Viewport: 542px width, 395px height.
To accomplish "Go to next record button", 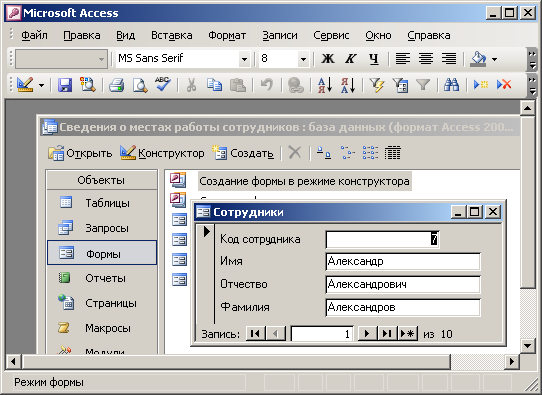I will pyautogui.click(x=367, y=334).
